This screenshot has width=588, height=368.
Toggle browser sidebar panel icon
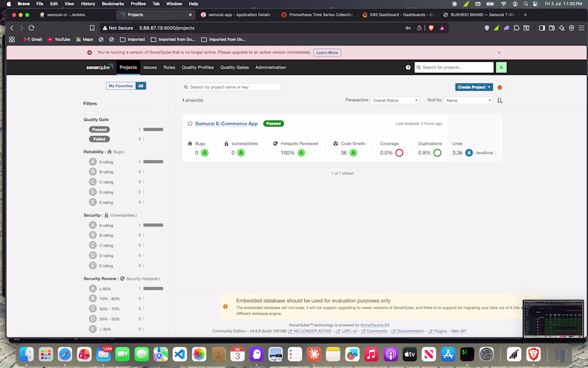pos(542,28)
